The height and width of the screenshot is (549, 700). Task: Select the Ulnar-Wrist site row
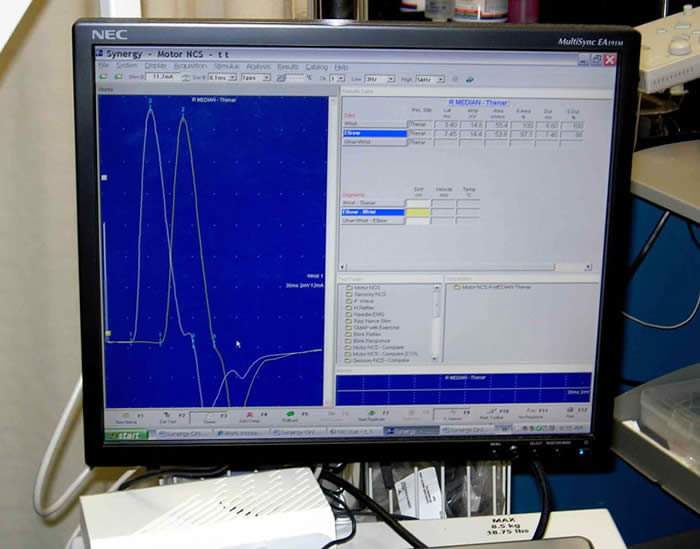pos(375,141)
